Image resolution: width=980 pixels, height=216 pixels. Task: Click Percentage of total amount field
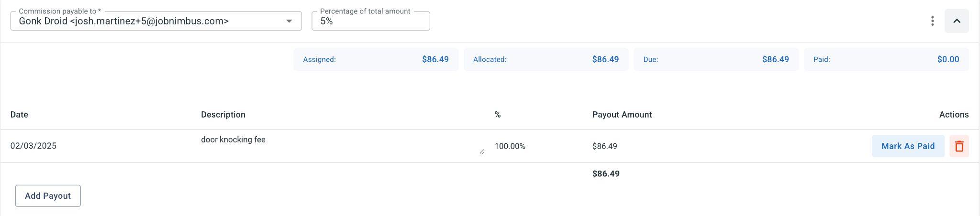pos(370,21)
